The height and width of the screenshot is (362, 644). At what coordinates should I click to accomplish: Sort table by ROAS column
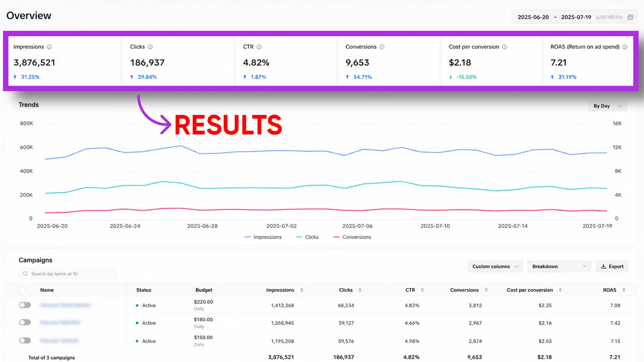(x=624, y=290)
